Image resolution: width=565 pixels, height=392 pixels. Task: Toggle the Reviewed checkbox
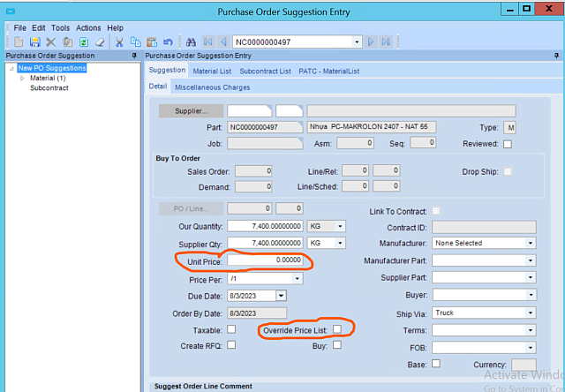coord(508,144)
